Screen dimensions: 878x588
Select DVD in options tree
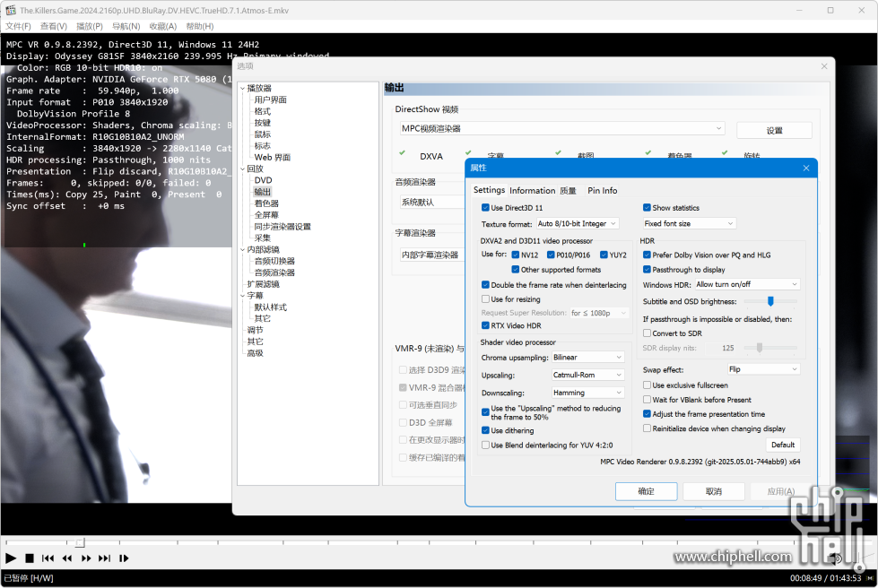pos(263,180)
